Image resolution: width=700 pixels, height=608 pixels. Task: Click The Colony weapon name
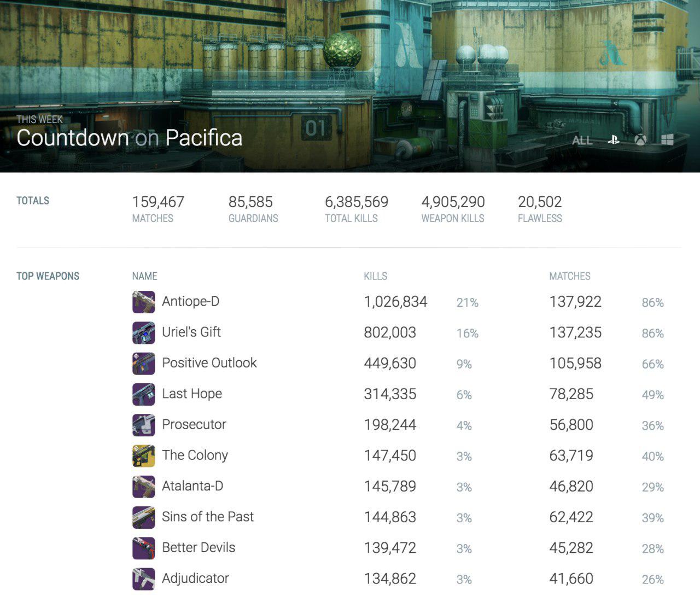pyautogui.click(x=195, y=455)
